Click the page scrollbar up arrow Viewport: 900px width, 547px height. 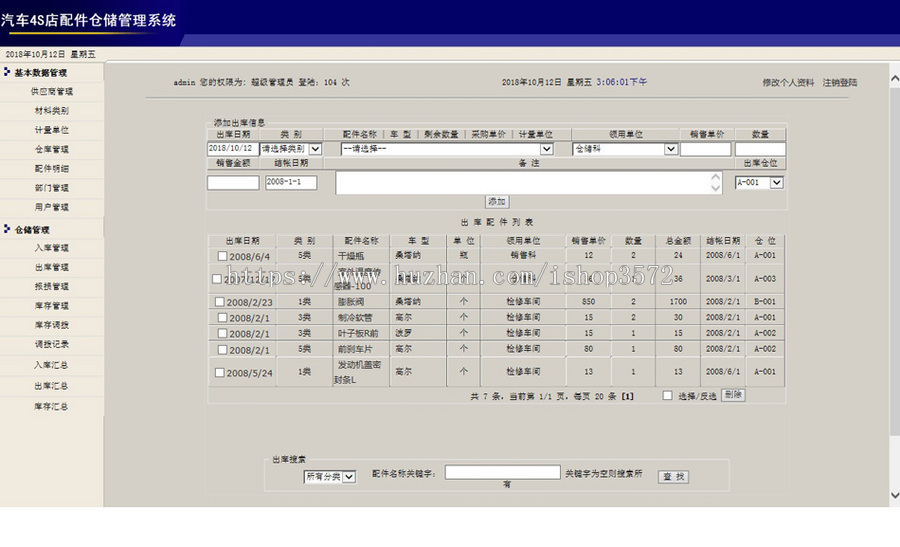[x=894, y=78]
